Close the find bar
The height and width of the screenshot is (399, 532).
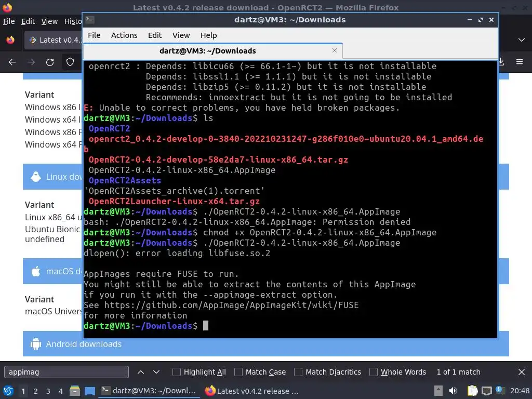(522, 372)
